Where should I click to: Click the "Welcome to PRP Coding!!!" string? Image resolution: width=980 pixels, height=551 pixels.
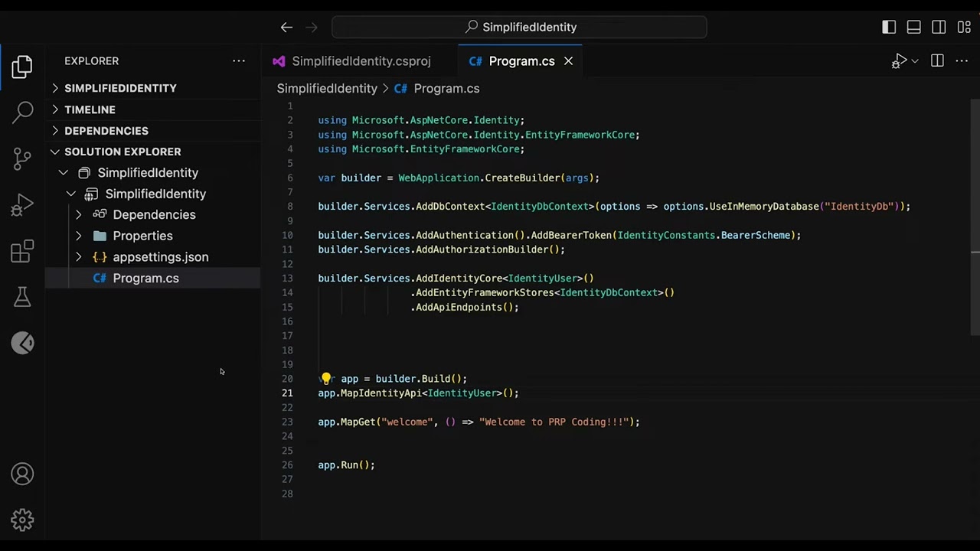(x=554, y=422)
